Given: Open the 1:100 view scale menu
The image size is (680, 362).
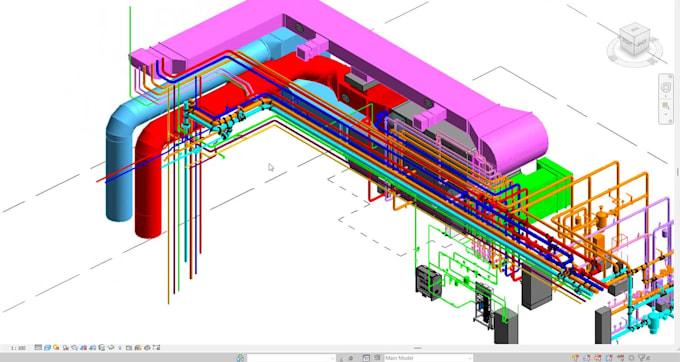Looking at the screenshot, I should (x=18, y=348).
